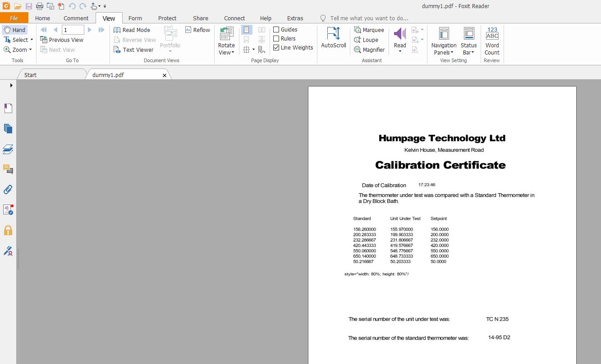Expand the touch mode dropdown in quick access

(99, 6)
